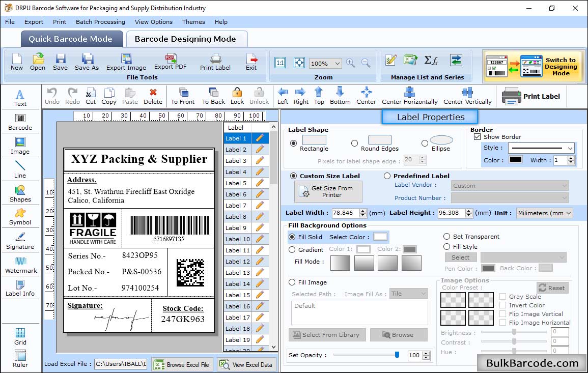The image size is (588, 373).
Task: Toggle the Grid display icon
Action: pyautogui.click(x=20, y=336)
